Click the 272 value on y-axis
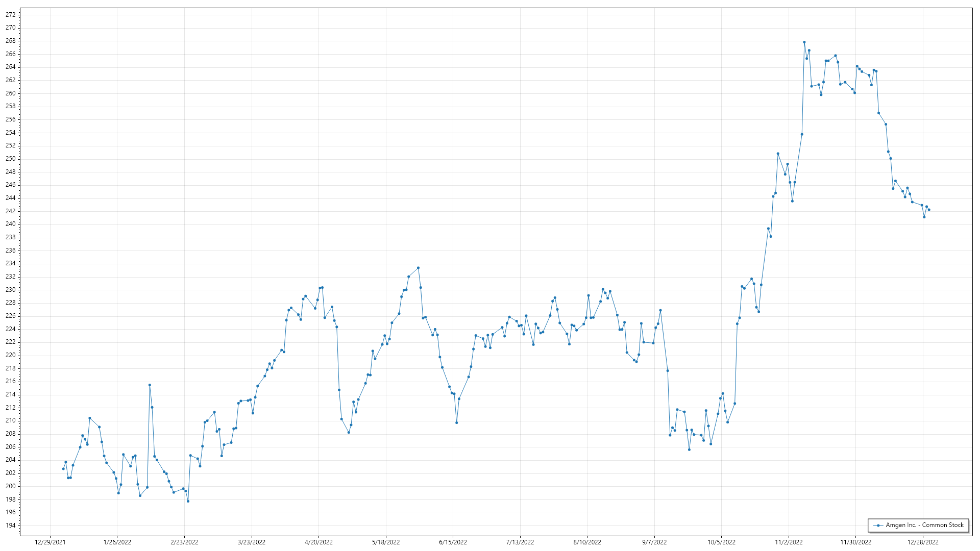 (x=10, y=15)
